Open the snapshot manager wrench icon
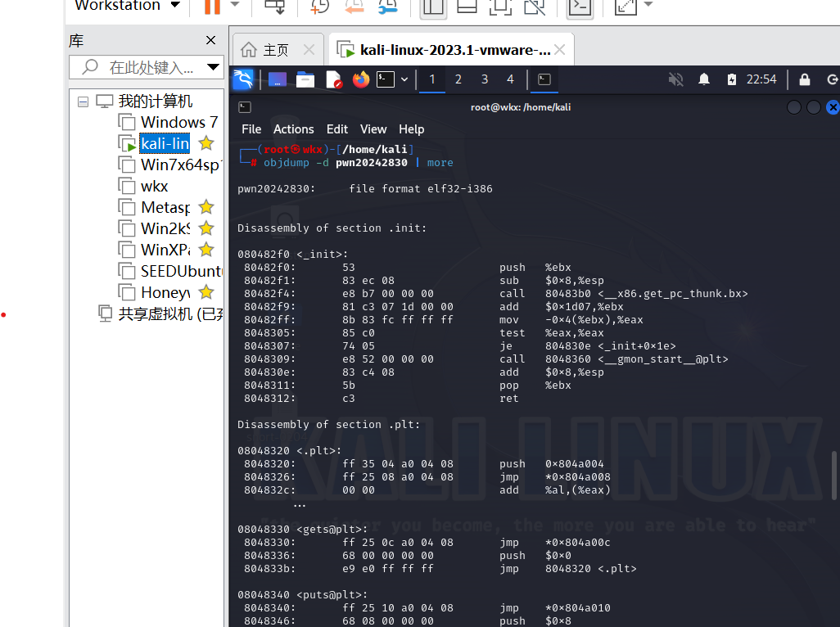Image resolution: width=840 pixels, height=627 pixels. click(x=388, y=6)
